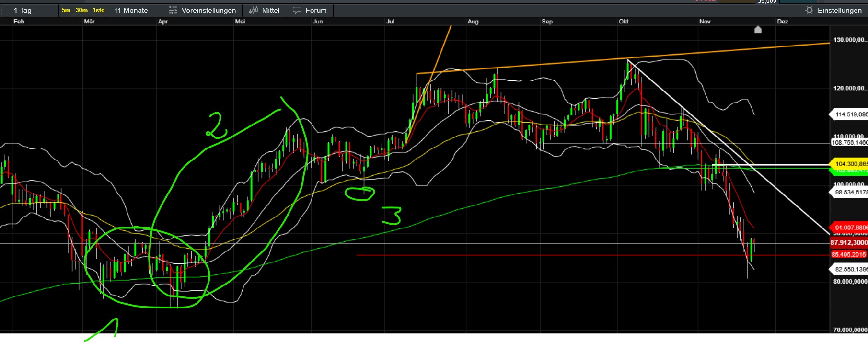Screen dimensions: 868x342
Task: Click the Dez label on time axis
Action: click(x=783, y=22)
